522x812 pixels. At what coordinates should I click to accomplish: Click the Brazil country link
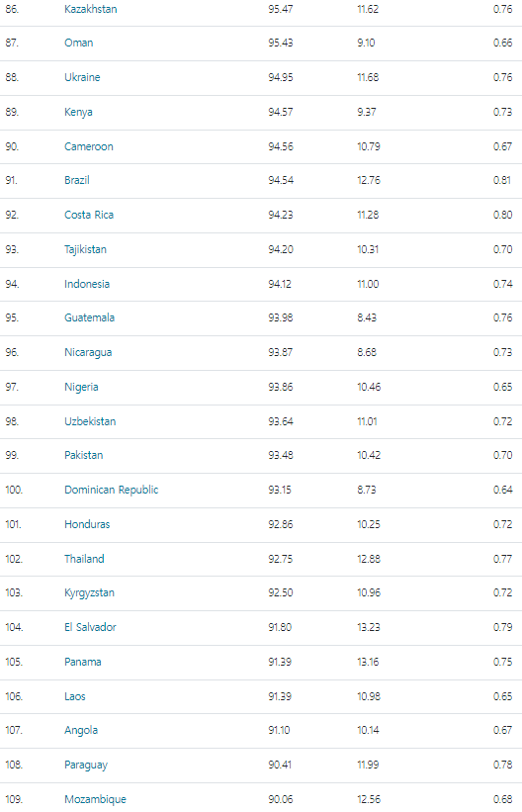pos(77,180)
